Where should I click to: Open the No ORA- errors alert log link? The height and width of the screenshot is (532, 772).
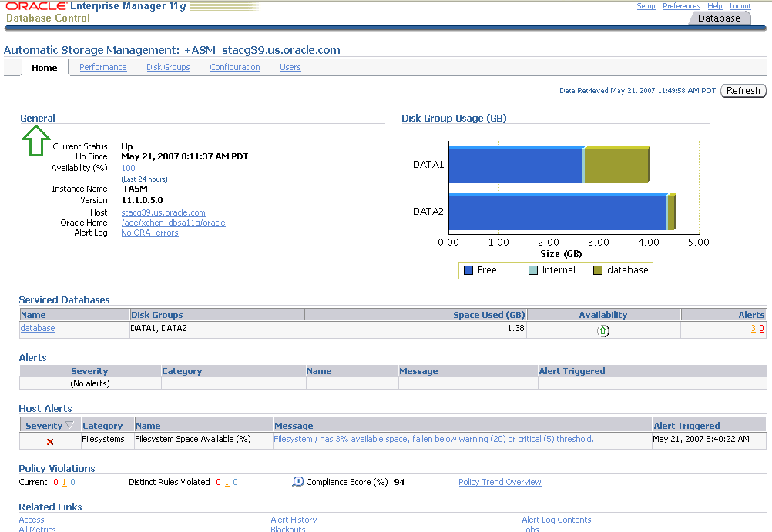coord(149,233)
